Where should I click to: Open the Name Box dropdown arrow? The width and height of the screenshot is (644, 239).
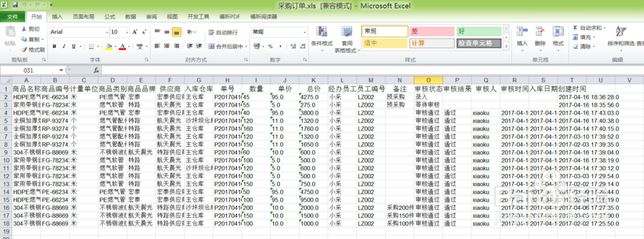61,70
